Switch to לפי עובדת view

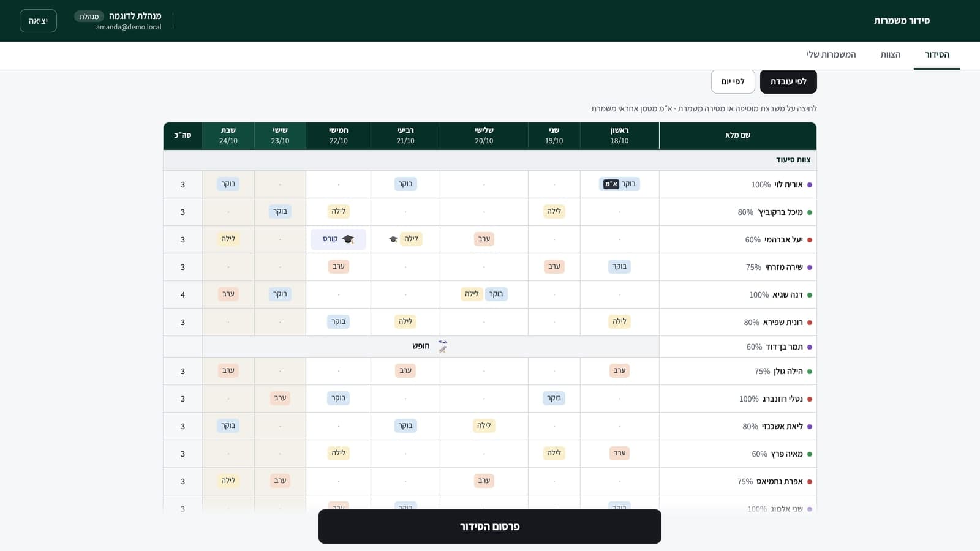pyautogui.click(x=788, y=81)
